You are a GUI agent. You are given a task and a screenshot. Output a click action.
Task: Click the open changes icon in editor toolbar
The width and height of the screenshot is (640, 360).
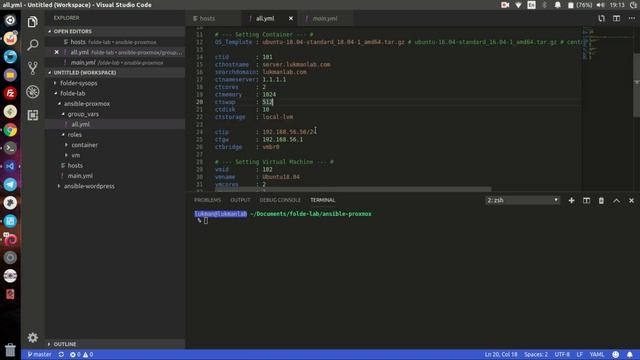(x=601, y=18)
